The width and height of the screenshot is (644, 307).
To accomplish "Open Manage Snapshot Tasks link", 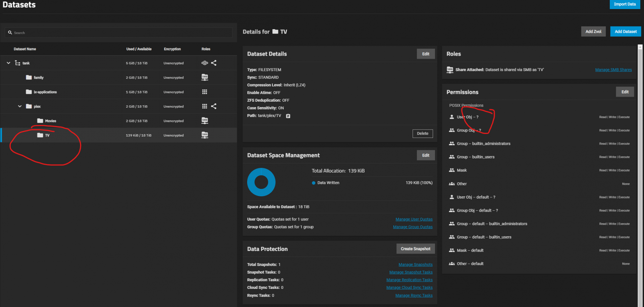I will pos(411,272).
